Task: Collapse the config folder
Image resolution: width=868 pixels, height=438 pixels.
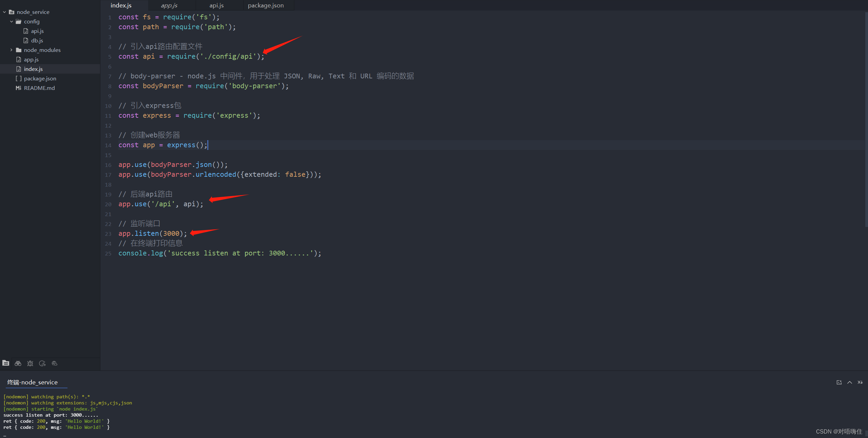Action: [12, 21]
